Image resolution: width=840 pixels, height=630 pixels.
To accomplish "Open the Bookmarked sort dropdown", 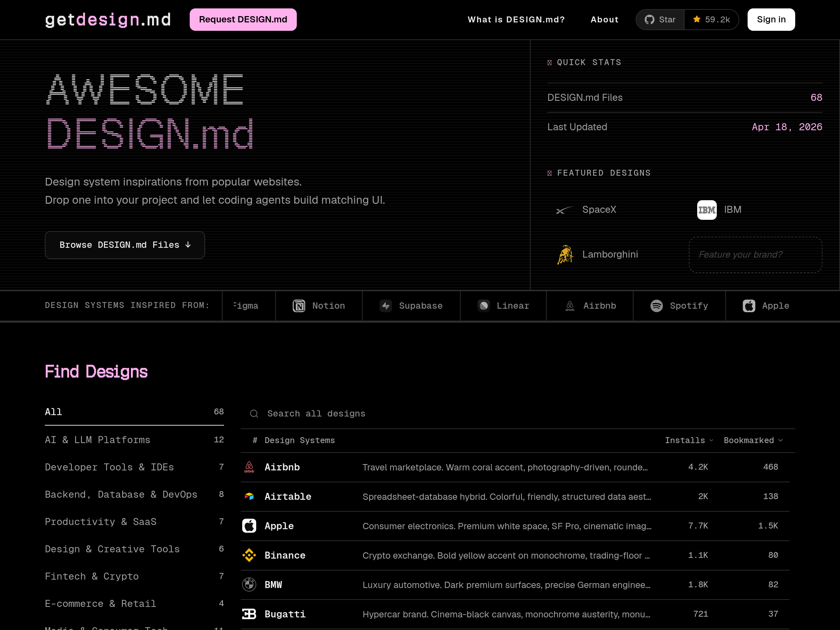I will 752,441.
